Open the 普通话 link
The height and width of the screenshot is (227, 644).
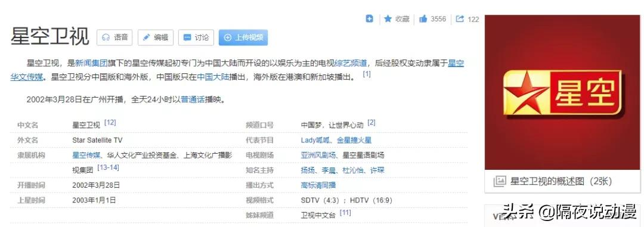point(193,99)
